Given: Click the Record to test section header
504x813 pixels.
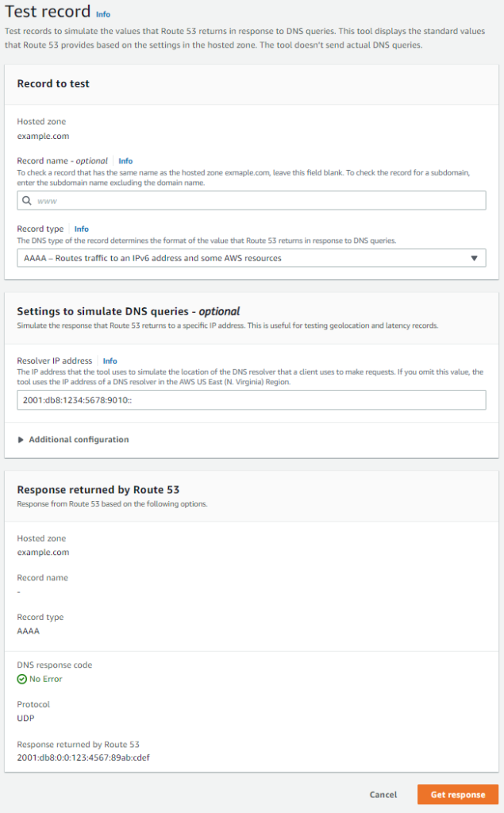Looking at the screenshot, I should (x=52, y=83).
